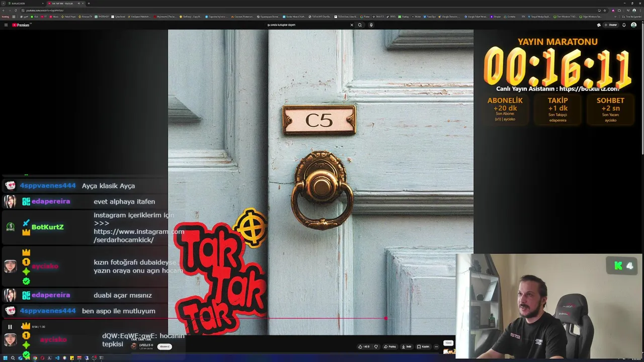This screenshot has width=644, height=362.
Task: Subscribe to LVBEL C5 with Abone ol
Action: pos(165,346)
